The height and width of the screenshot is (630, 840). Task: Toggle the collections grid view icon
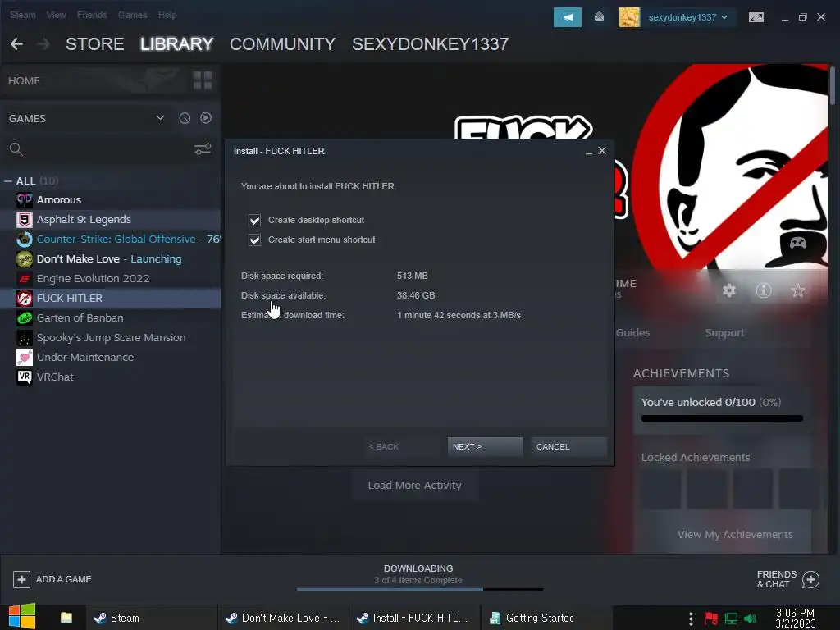coord(203,80)
